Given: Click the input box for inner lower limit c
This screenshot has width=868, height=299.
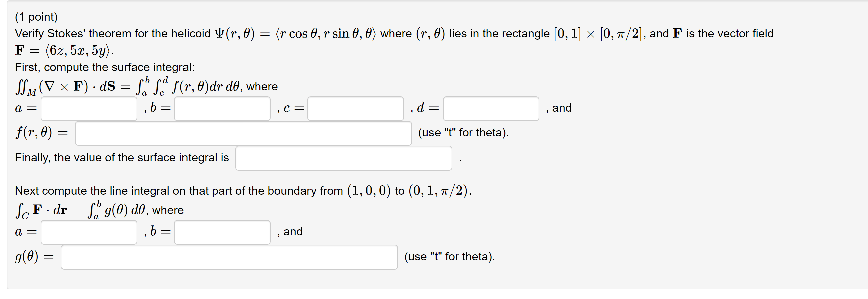Looking at the screenshot, I should (356, 109).
